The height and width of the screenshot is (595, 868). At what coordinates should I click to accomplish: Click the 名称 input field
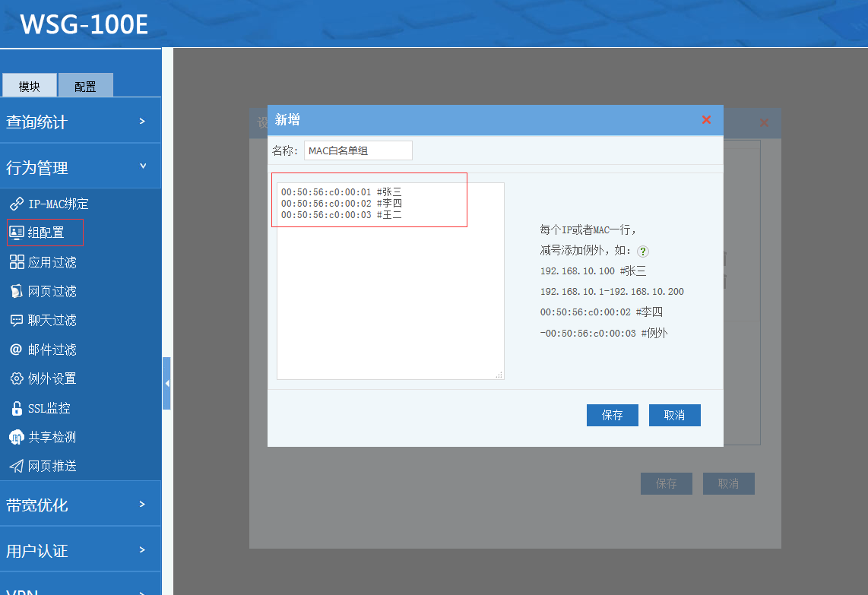coord(358,150)
